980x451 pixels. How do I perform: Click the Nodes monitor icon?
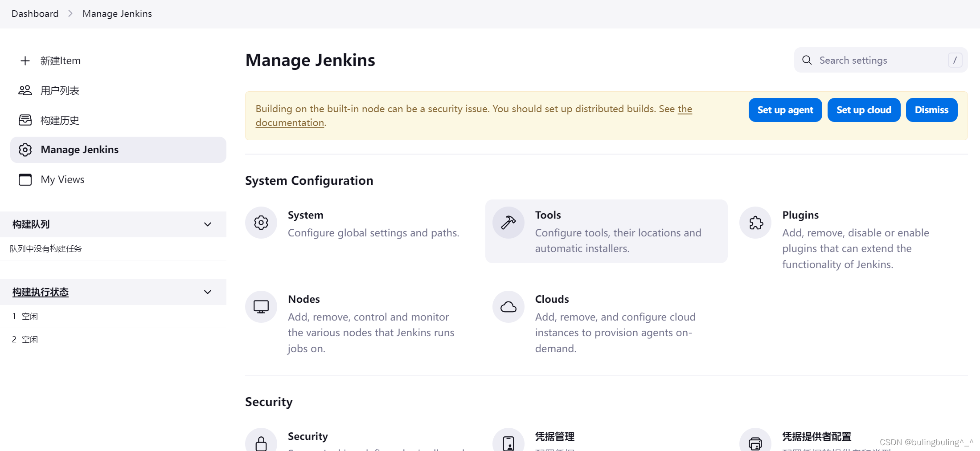click(x=261, y=307)
